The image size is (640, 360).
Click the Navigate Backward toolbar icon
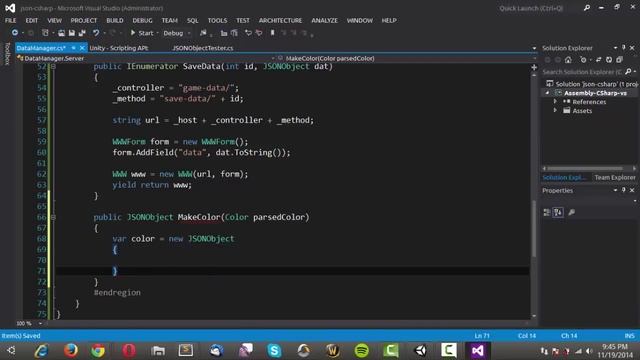tap(15, 33)
